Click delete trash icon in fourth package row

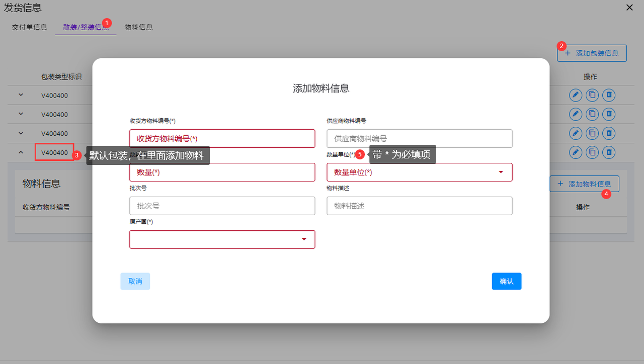(609, 152)
